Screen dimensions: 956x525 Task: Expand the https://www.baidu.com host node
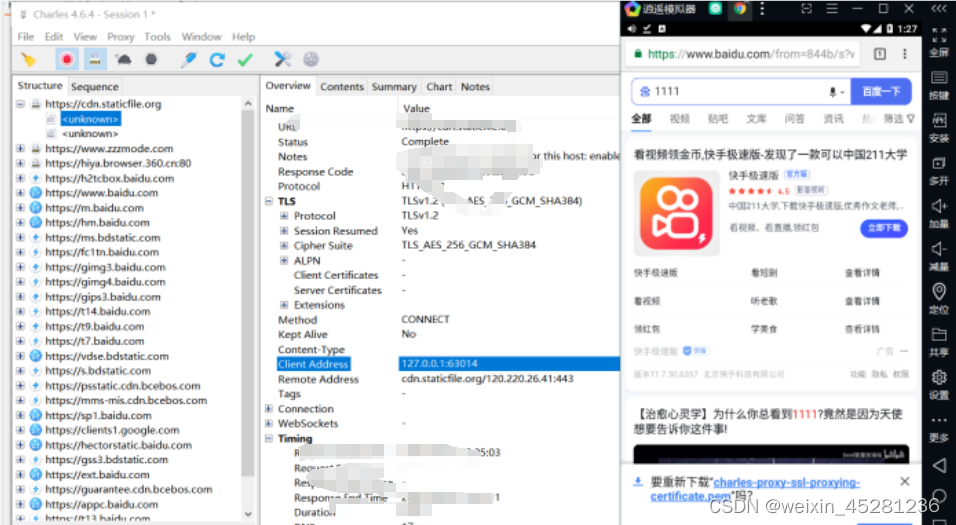[20, 193]
